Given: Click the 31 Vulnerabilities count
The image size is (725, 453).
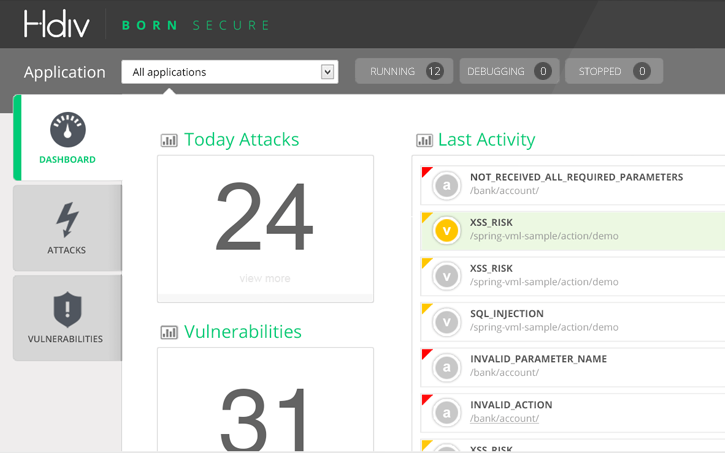Looking at the screenshot, I should coord(264,418).
